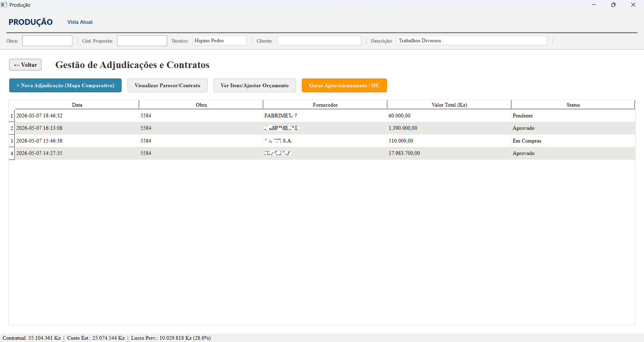
Task: Click Gerar Aprovisionamento / OC button
Action: [x=344, y=85]
